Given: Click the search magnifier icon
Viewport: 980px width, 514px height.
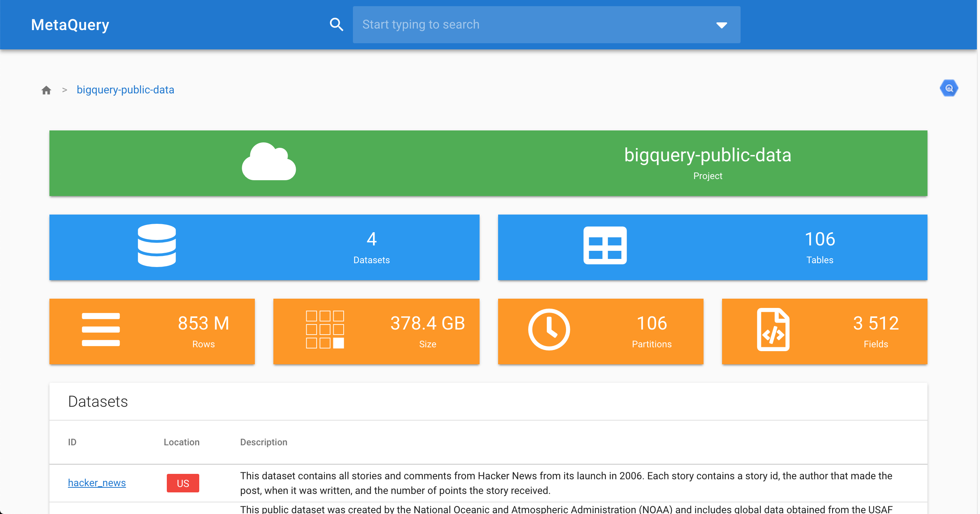Looking at the screenshot, I should point(336,25).
